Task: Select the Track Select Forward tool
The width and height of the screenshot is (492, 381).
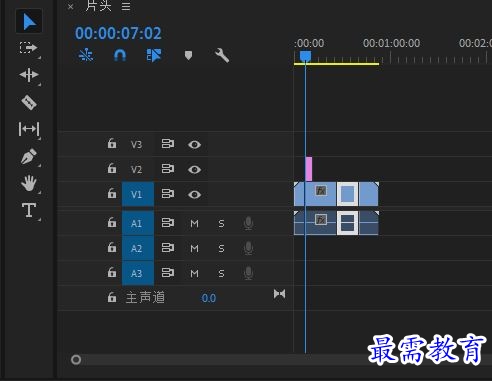Action: (28, 48)
